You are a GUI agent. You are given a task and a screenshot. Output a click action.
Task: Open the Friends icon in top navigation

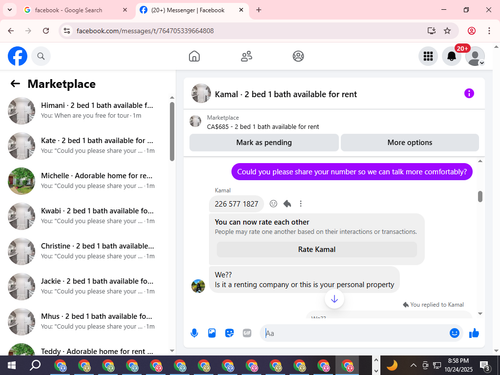click(x=246, y=56)
